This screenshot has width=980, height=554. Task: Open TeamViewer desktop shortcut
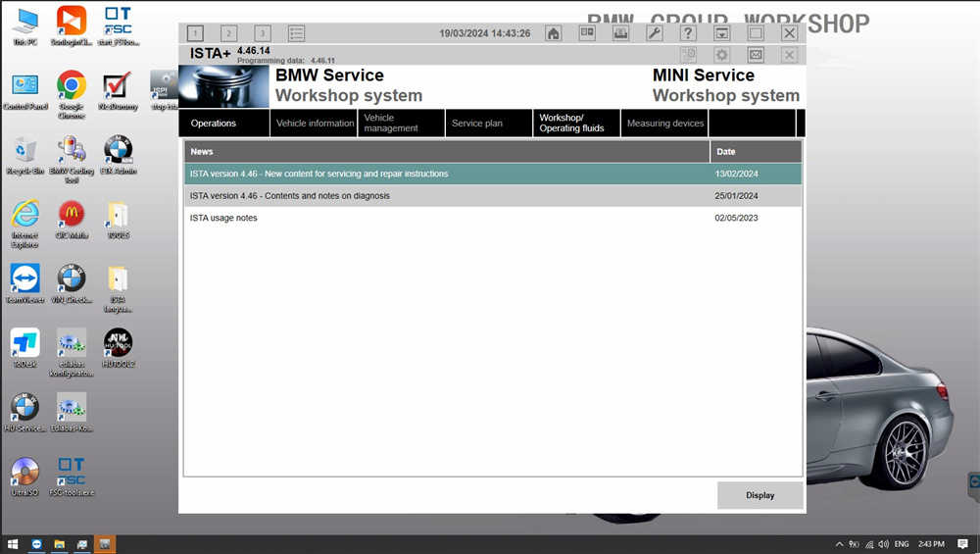tap(24, 280)
